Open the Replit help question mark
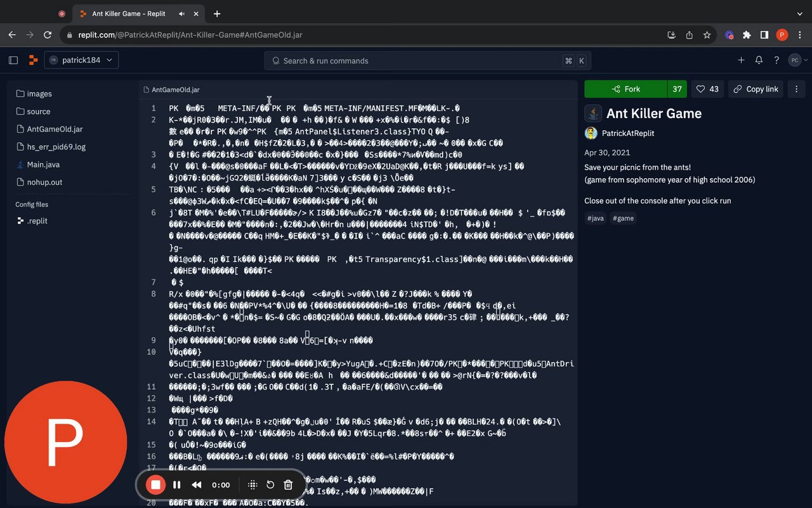 point(776,60)
